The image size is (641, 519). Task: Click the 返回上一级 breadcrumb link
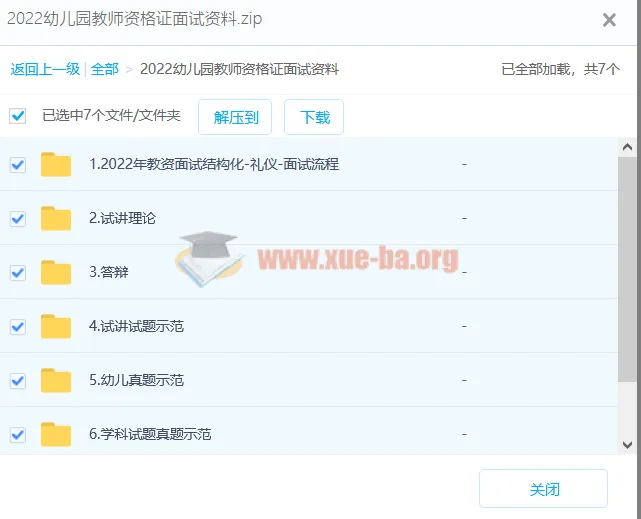coord(45,69)
